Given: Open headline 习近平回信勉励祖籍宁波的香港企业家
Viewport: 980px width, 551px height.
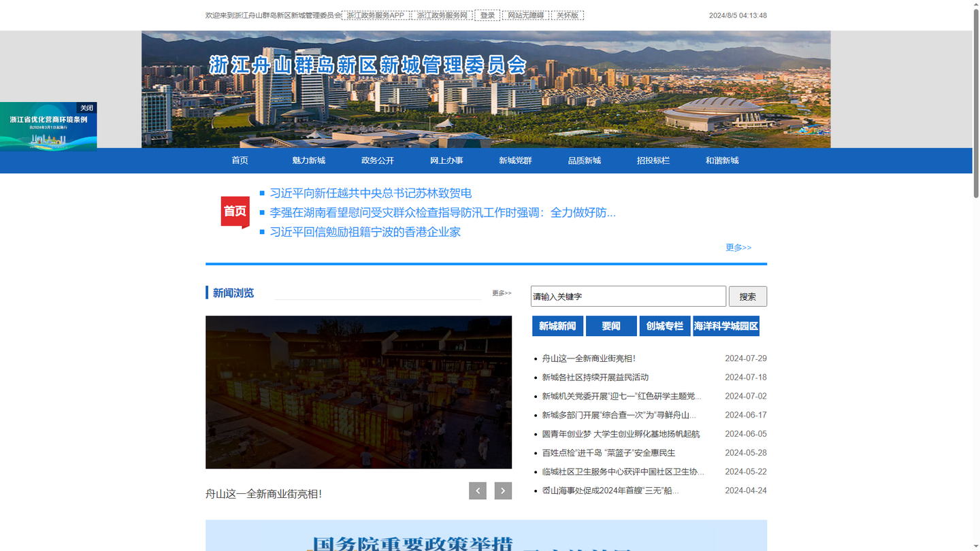Looking at the screenshot, I should point(365,232).
